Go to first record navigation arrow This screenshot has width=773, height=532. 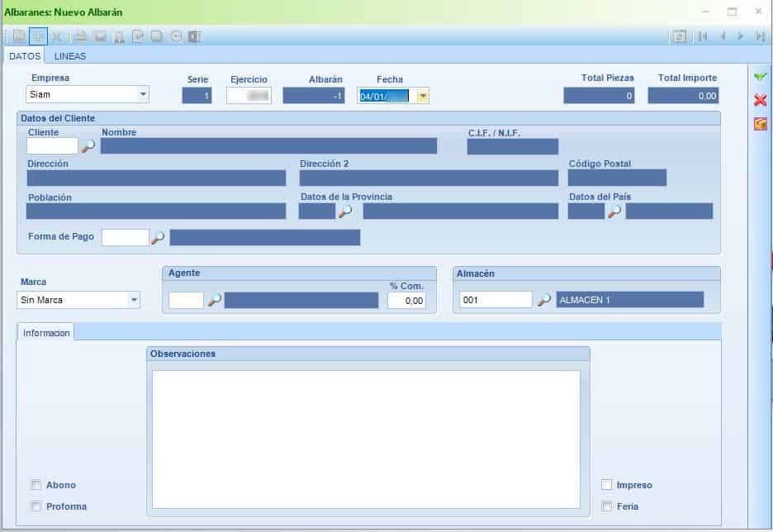pos(703,36)
